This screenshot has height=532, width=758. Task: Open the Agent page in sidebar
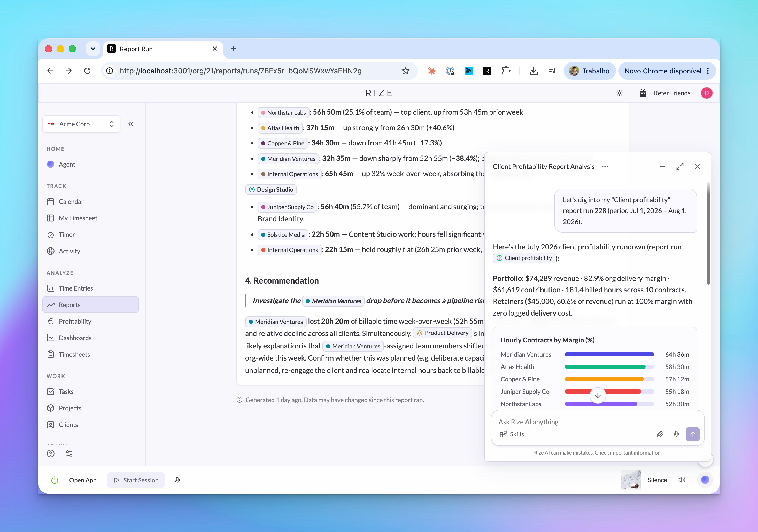90,164
